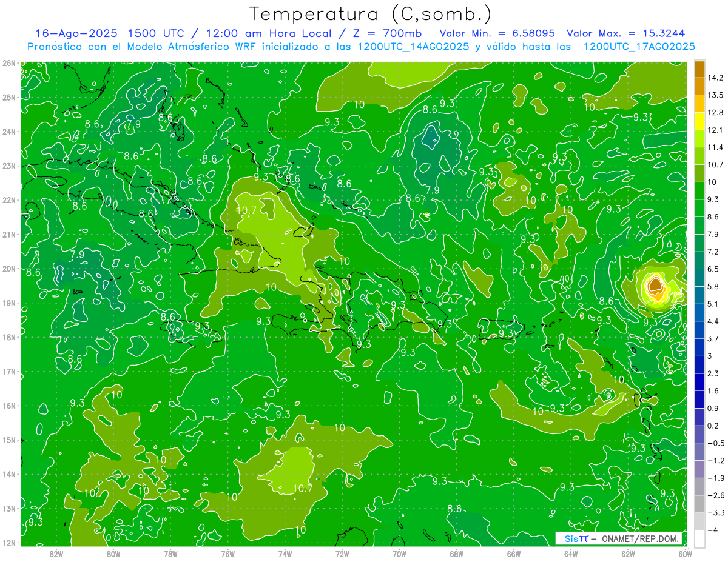This screenshot has height=562, width=728.
Task: Click the "20N" latitude axis label
Action: pyautogui.click(x=8, y=269)
